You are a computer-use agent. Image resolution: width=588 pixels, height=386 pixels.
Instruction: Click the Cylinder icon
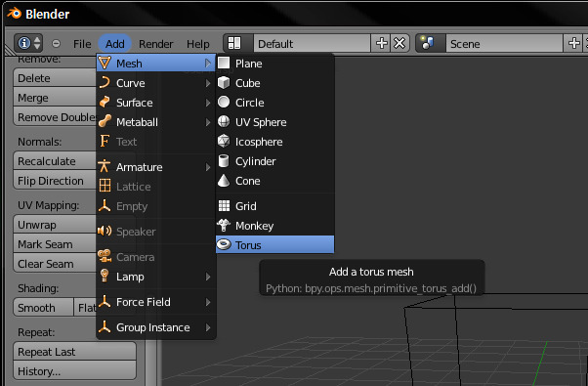[x=224, y=160]
